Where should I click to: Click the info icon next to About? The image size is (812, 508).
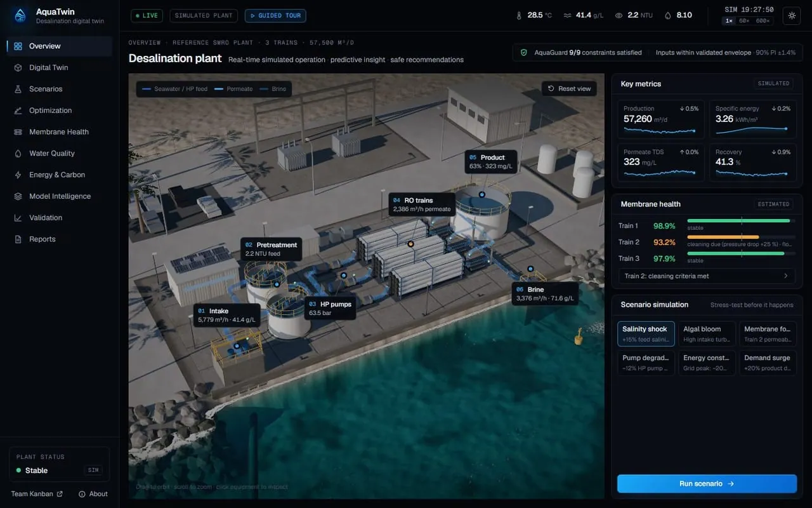pos(82,494)
